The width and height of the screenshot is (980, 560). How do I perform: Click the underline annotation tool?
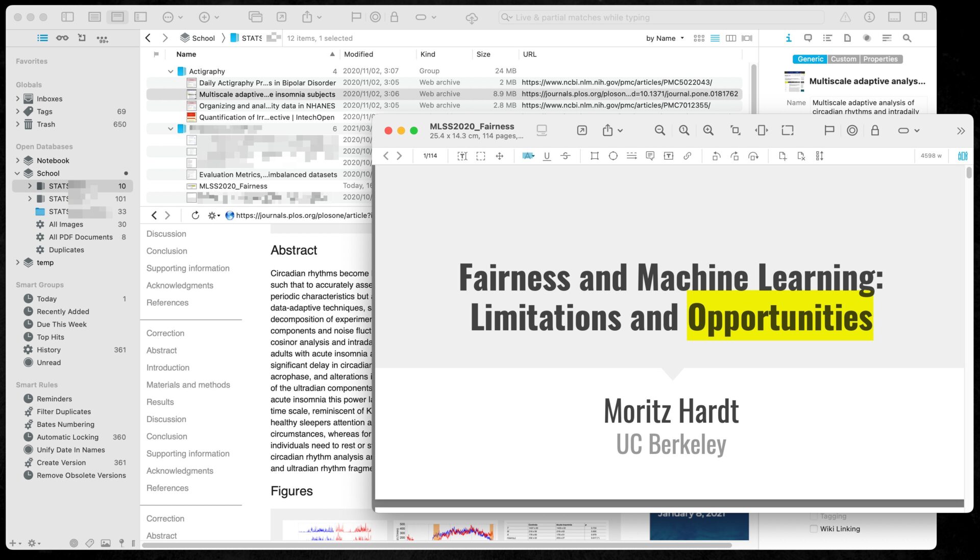pos(547,156)
